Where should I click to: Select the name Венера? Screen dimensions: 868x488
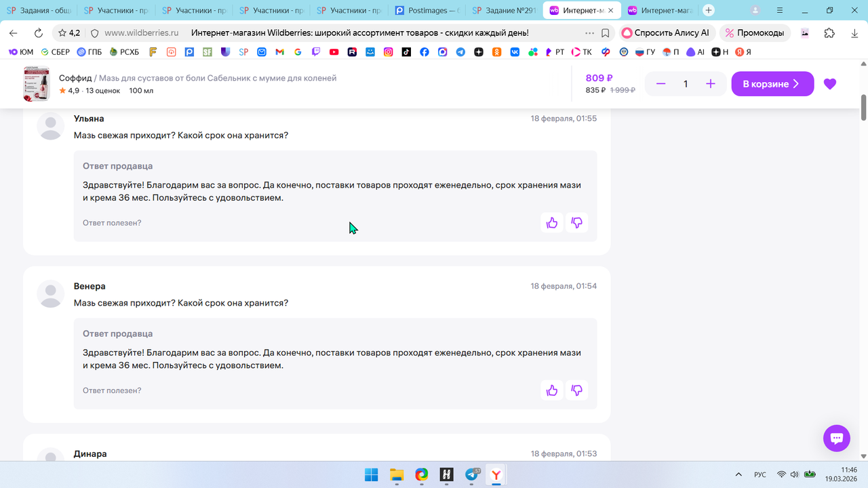[90, 286]
